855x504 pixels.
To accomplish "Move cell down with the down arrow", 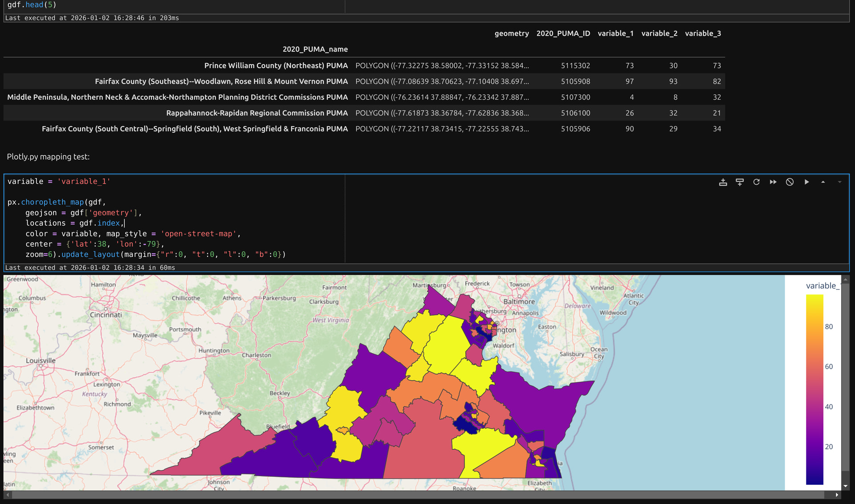I will (x=839, y=182).
